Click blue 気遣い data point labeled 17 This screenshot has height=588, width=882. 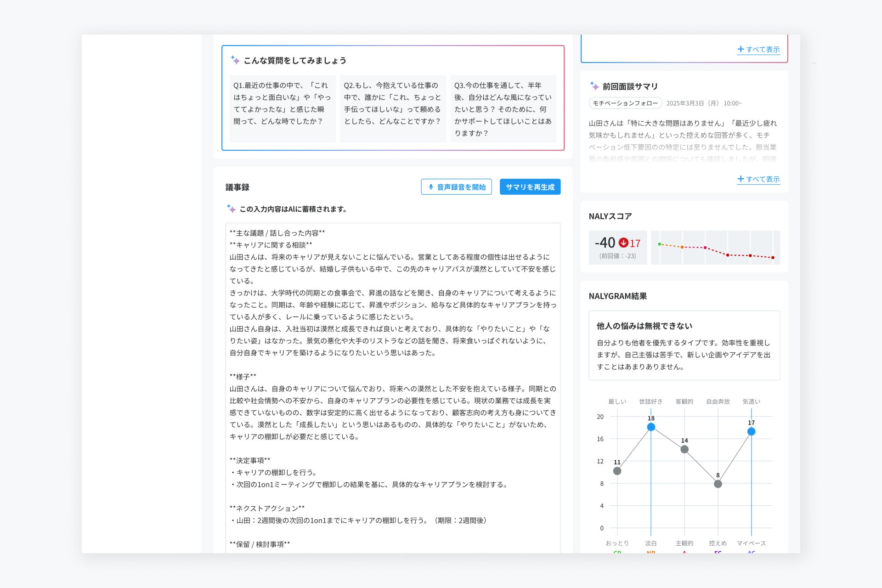[751, 431]
